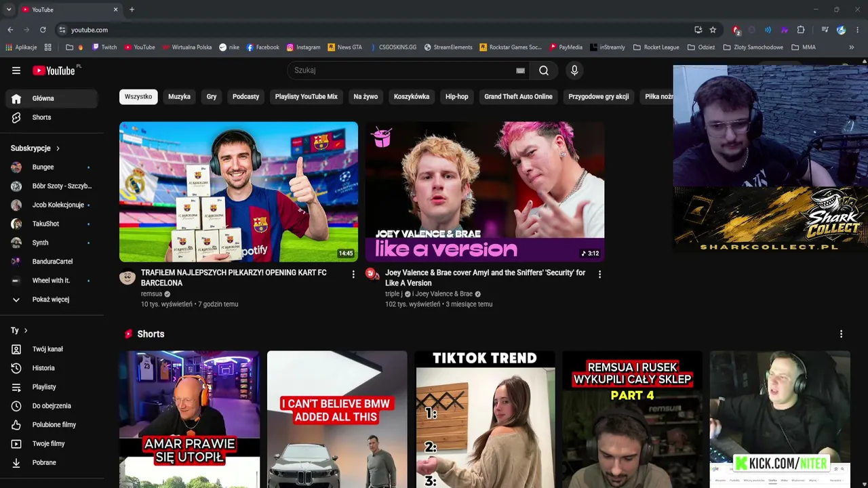The width and height of the screenshot is (868, 488).
Task: Open the Rocket League bookmarks folder
Action: [x=656, y=47]
